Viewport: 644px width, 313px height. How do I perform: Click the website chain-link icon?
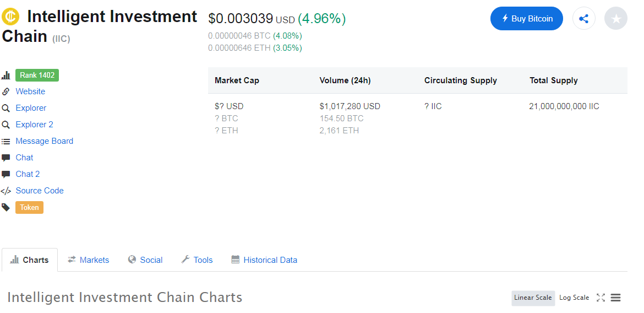pos(6,91)
